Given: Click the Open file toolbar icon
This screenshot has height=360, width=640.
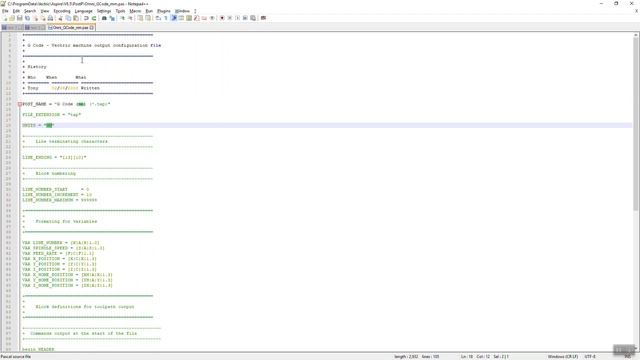Looking at the screenshot, I should point(12,18).
